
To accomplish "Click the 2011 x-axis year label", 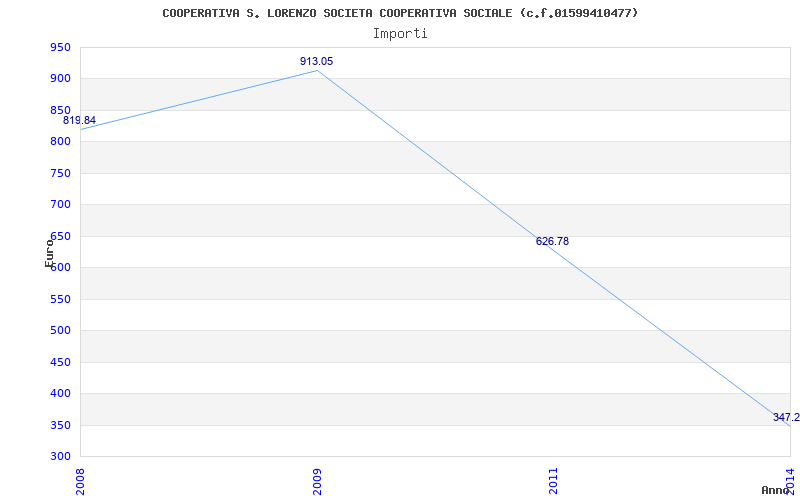I will point(554,481).
